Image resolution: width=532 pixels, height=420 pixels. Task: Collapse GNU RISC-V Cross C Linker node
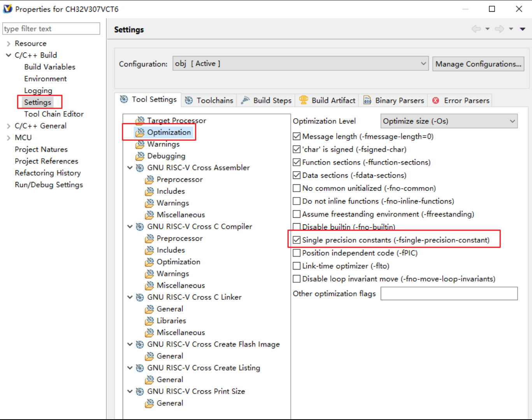tap(130, 297)
